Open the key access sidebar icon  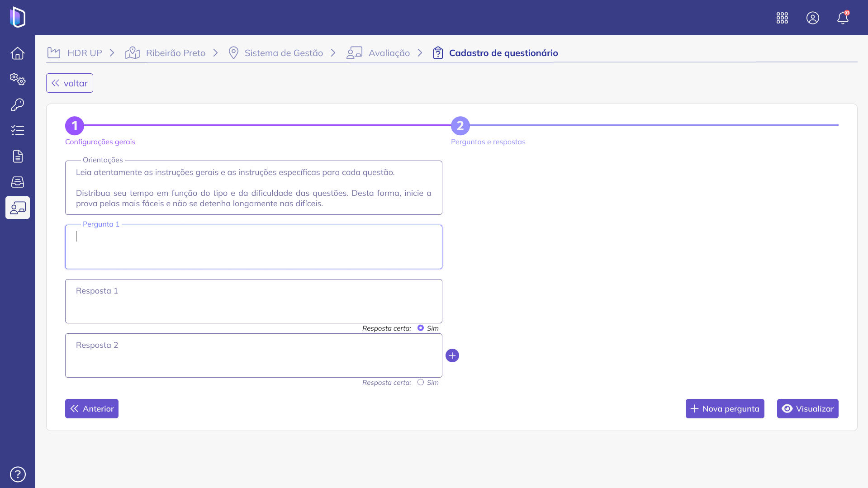pyautogui.click(x=18, y=105)
